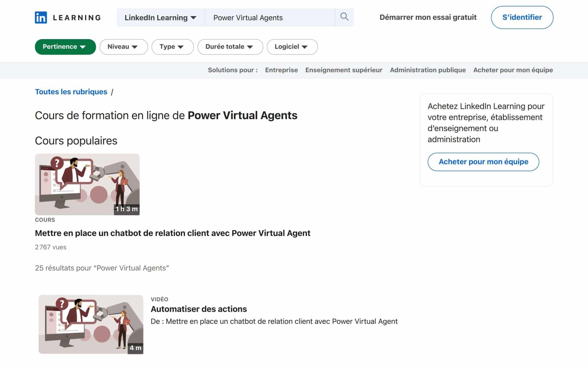
Task: Click Démarrer mon essai gratuit
Action: 428,17
